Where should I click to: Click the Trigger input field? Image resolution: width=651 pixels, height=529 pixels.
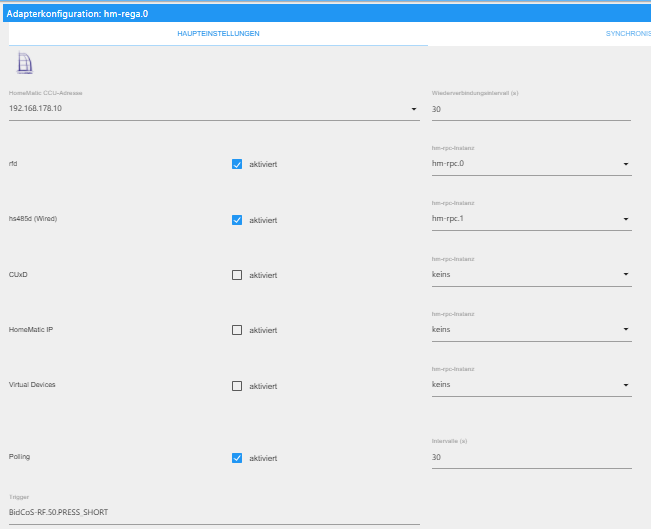tap(214, 513)
